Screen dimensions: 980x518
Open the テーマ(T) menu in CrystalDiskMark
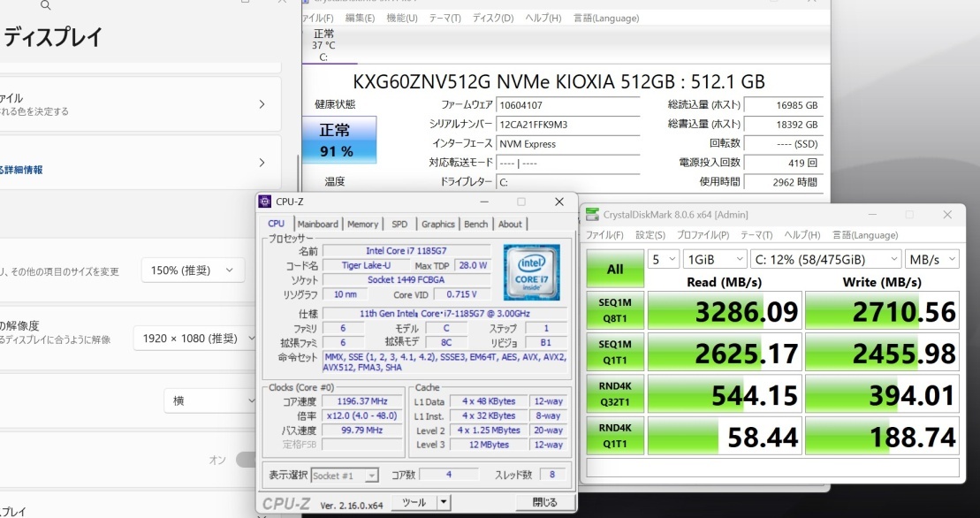click(x=756, y=235)
